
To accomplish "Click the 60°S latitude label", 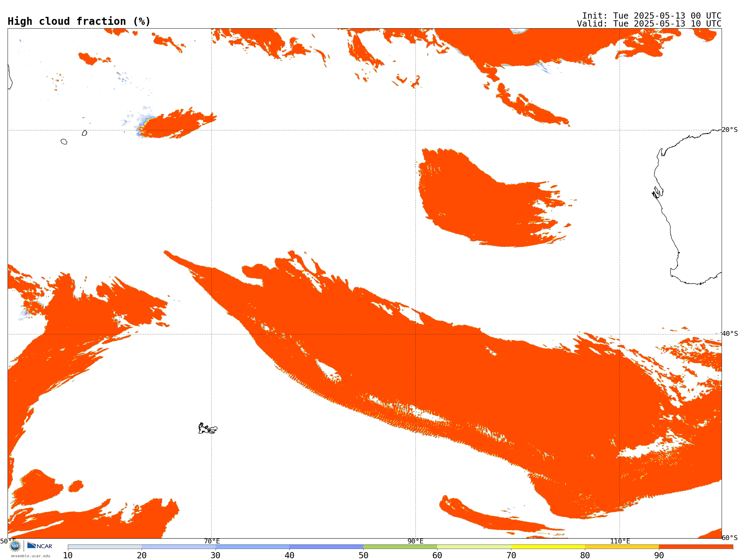I will pyautogui.click(x=730, y=538).
